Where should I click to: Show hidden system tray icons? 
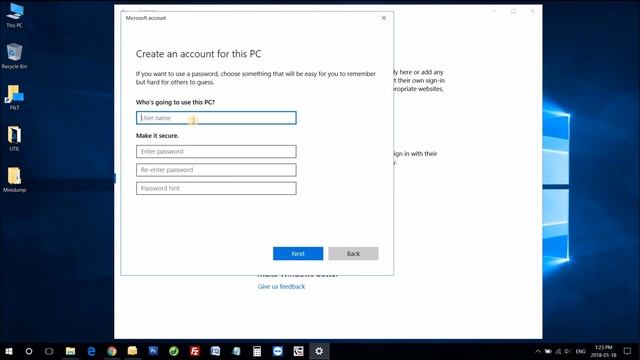538,351
